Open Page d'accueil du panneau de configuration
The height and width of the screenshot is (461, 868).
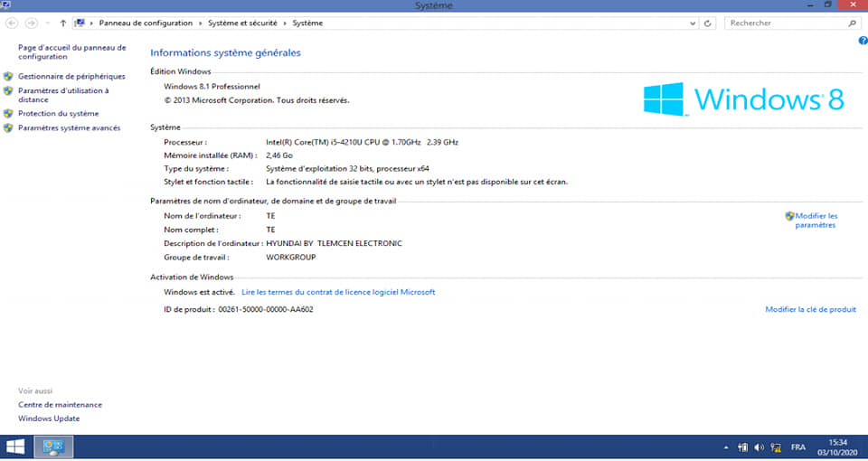click(x=72, y=52)
